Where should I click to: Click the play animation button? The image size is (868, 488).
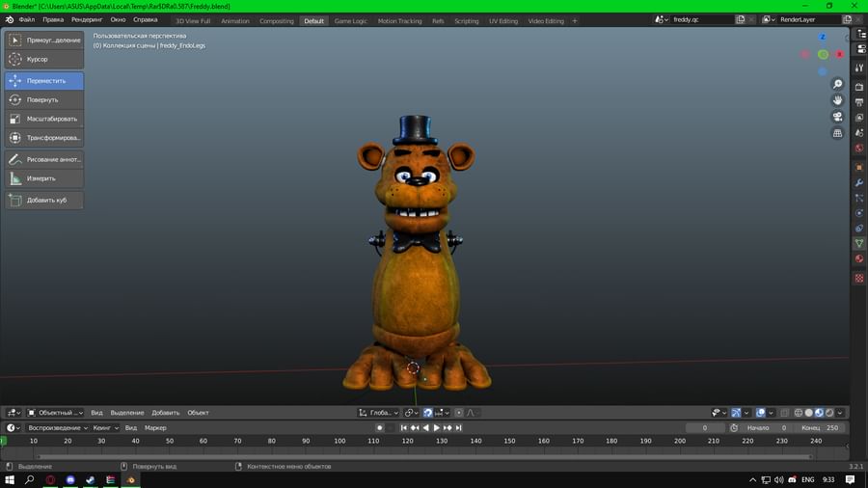pyautogui.click(x=436, y=427)
